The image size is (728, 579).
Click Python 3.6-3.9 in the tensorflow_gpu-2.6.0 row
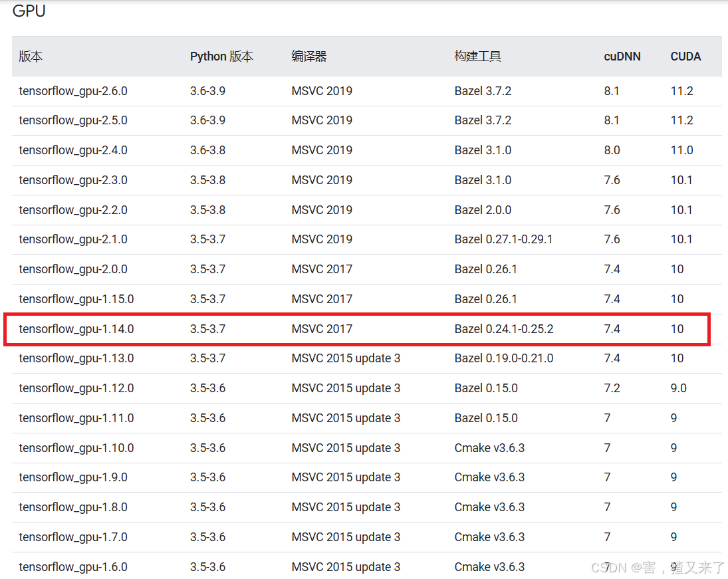(x=207, y=91)
